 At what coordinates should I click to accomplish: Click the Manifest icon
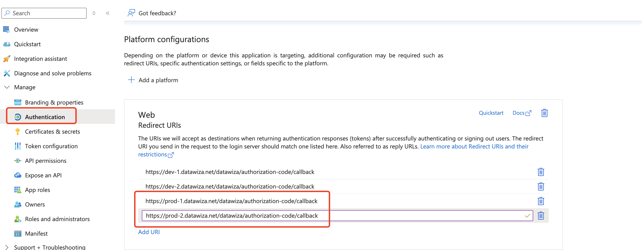click(18, 234)
